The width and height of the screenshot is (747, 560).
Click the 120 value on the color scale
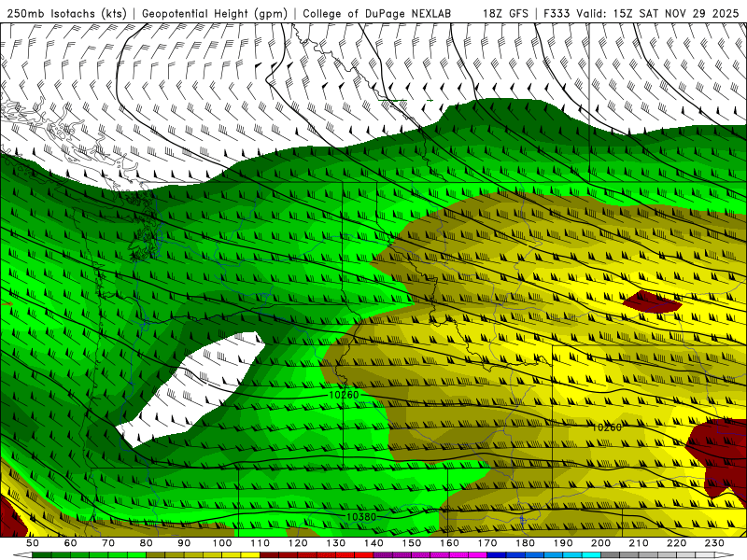(x=298, y=543)
